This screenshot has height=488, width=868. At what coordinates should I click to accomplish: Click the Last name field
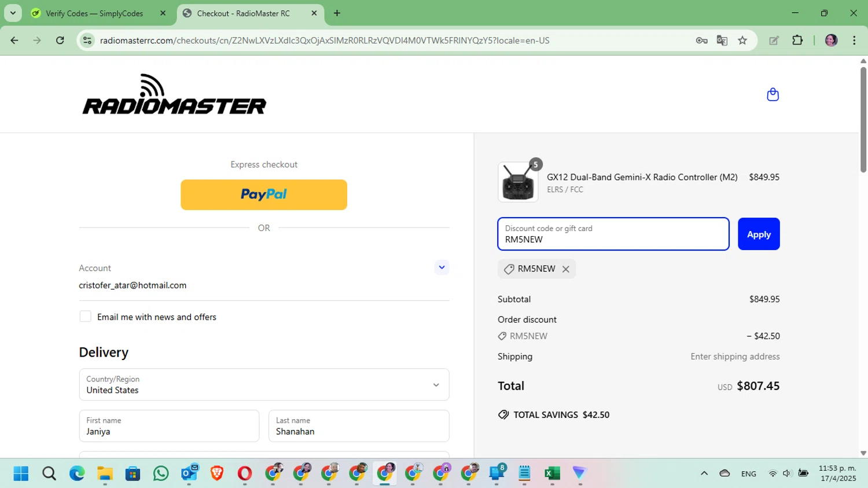pyautogui.click(x=359, y=426)
